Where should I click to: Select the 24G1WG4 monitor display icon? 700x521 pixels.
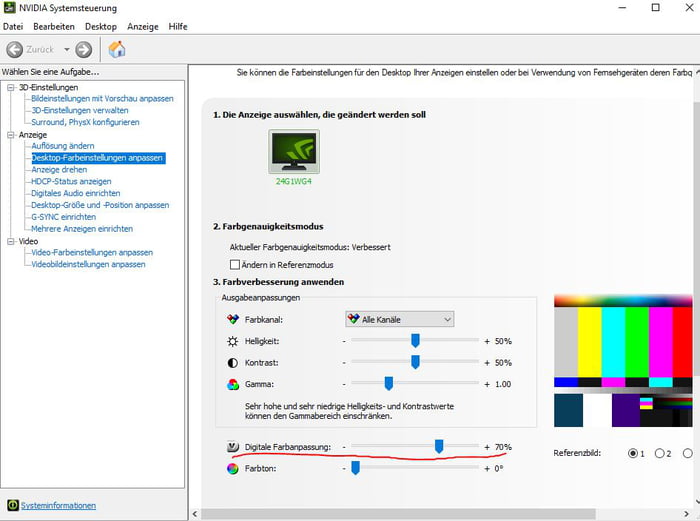pyautogui.click(x=294, y=152)
